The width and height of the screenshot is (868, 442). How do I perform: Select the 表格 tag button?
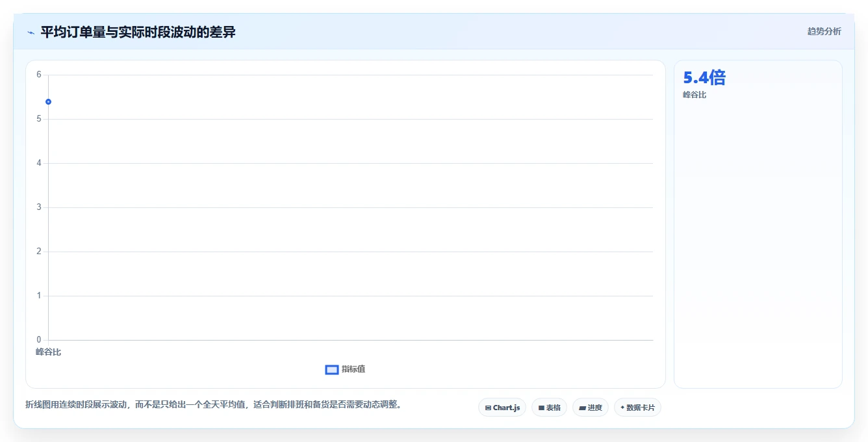549,408
